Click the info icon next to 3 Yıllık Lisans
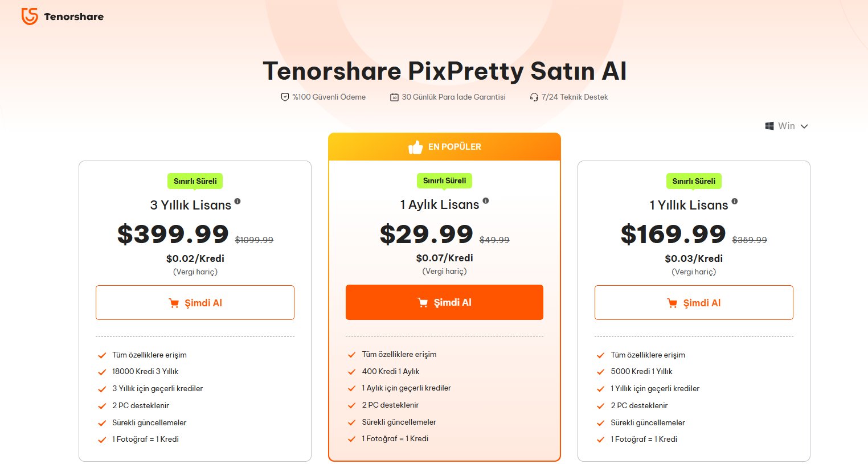868x464 pixels. 237,200
